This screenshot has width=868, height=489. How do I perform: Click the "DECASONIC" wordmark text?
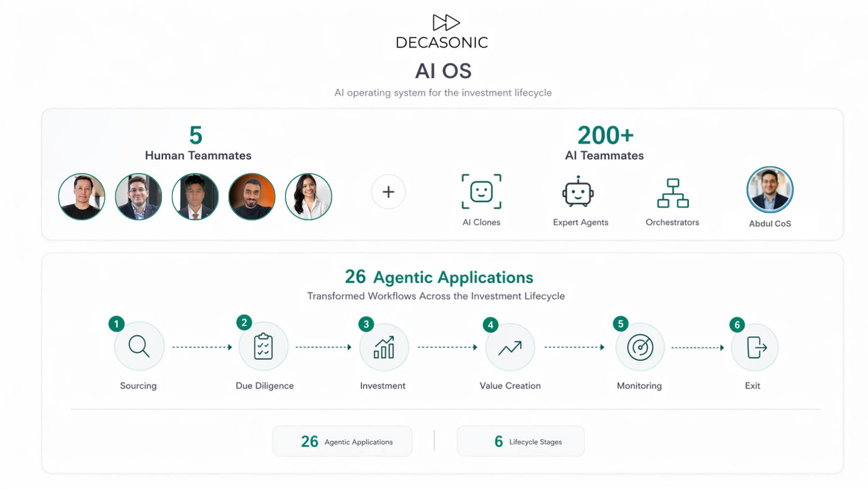[x=442, y=43]
